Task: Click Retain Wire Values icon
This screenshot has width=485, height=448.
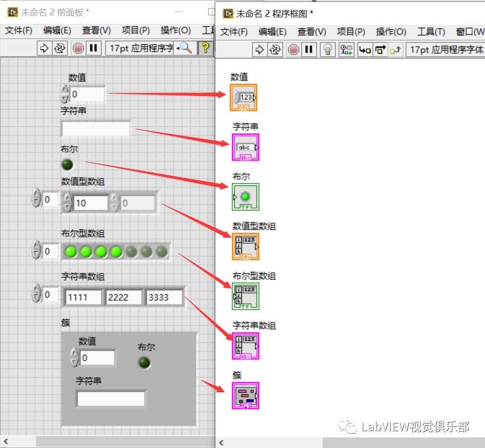Action: [x=347, y=49]
